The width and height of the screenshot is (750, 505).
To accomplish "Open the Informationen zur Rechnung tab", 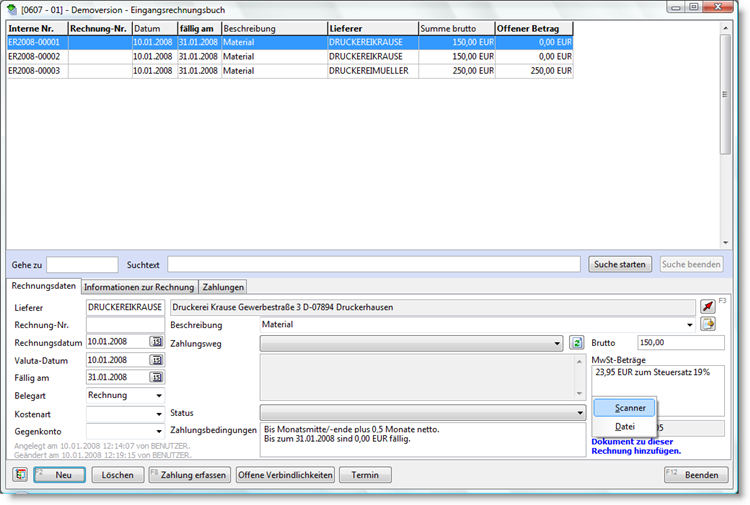I will [138, 287].
